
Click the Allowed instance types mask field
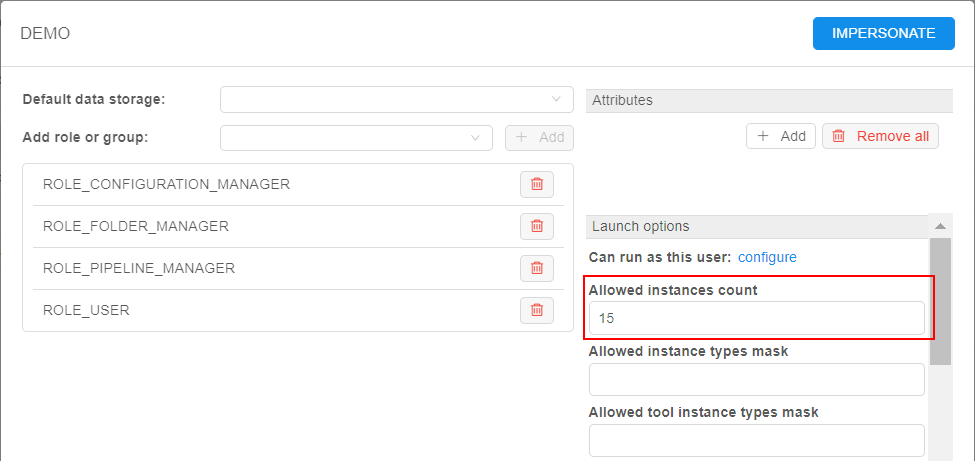(x=757, y=380)
